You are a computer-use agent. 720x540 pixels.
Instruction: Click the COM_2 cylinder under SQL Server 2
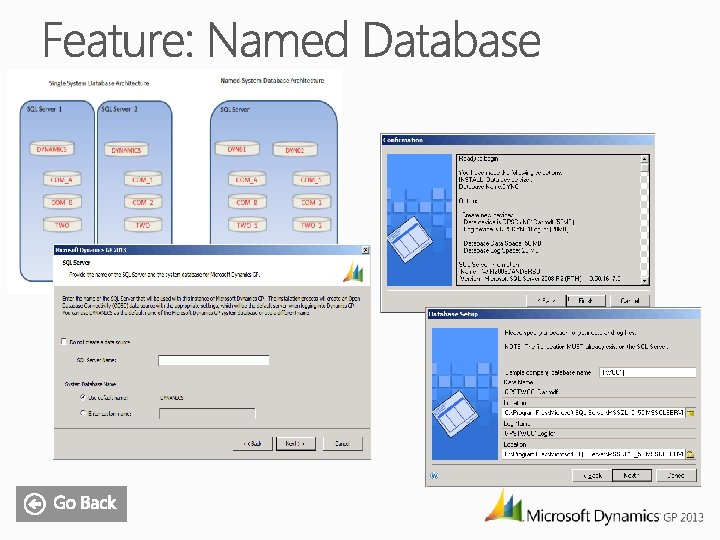tap(143, 202)
